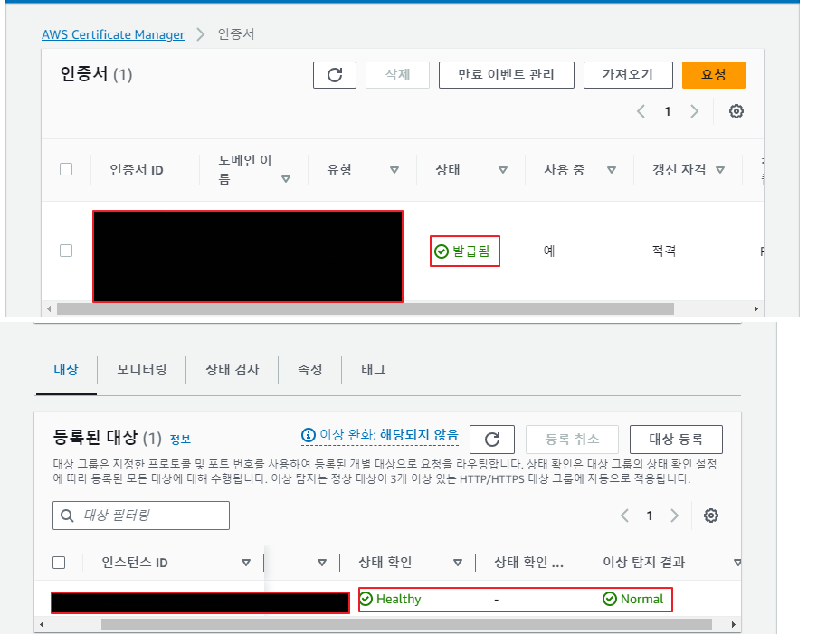The image size is (817, 644).
Task: Select all targets with header checkbox
Action: pos(59,563)
